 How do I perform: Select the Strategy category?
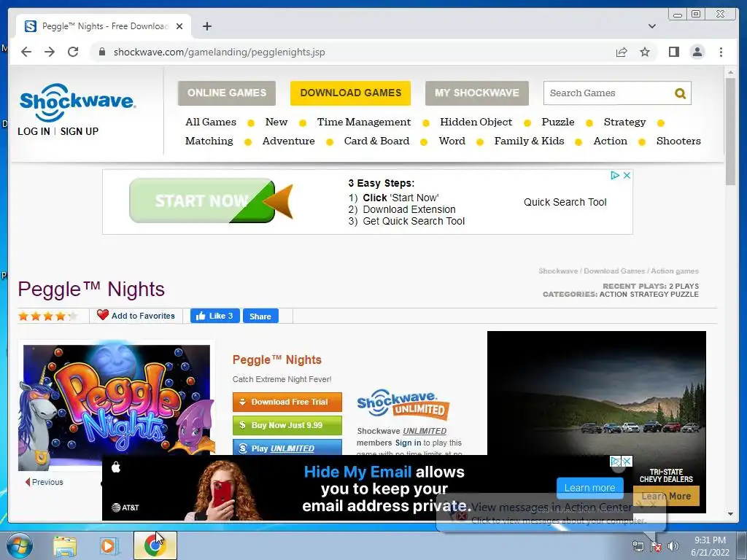(624, 122)
